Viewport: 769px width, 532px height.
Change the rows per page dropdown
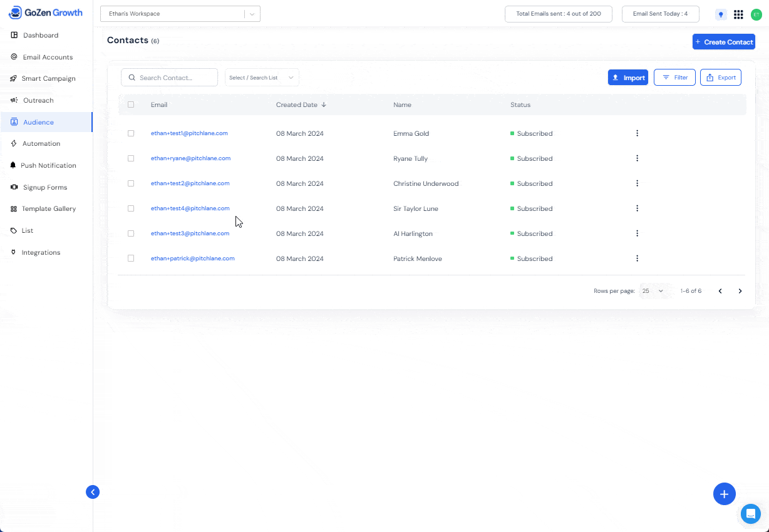653,291
